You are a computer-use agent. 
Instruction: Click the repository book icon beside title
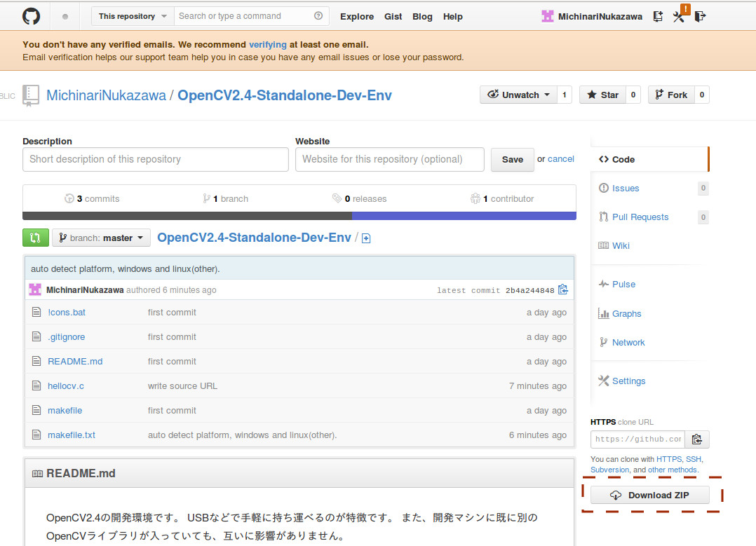click(31, 95)
